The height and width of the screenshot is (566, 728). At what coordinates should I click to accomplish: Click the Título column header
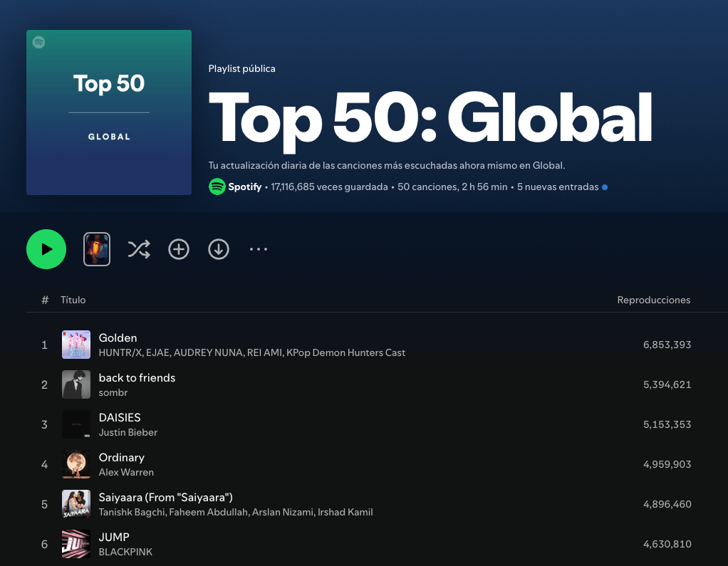tap(73, 300)
